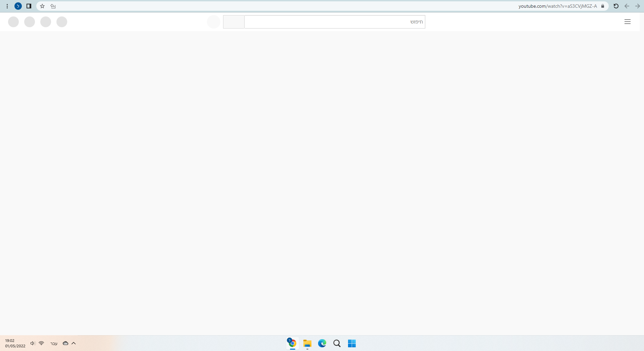The image size is (644, 351).
Task: Open the clock showing 19:02
Action: [15, 343]
